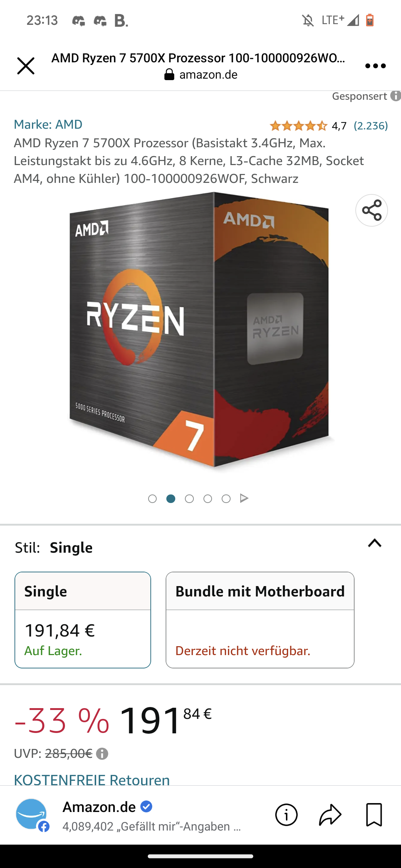
Task: Open UVP price info icon
Action: coord(102,754)
